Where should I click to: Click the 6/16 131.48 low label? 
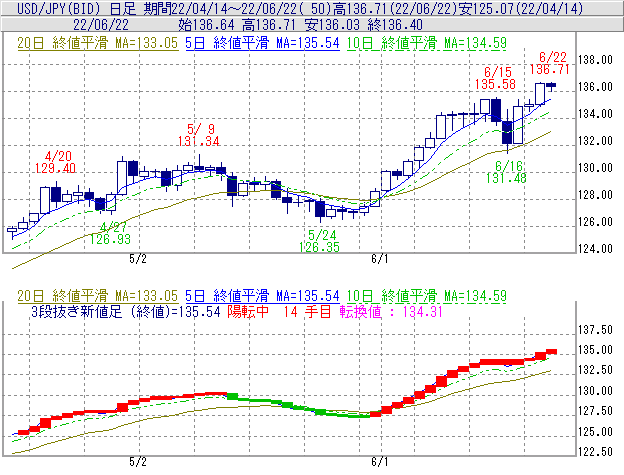tap(506, 172)
